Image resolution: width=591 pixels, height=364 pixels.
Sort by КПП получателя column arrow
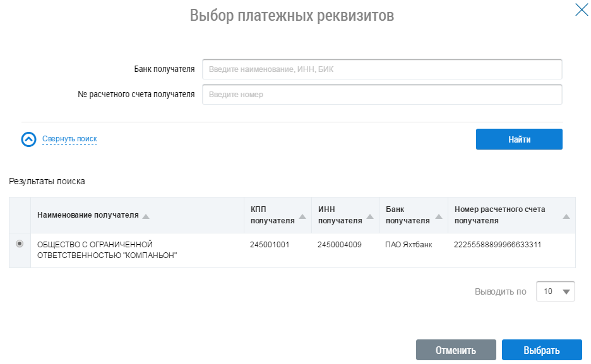302,216
